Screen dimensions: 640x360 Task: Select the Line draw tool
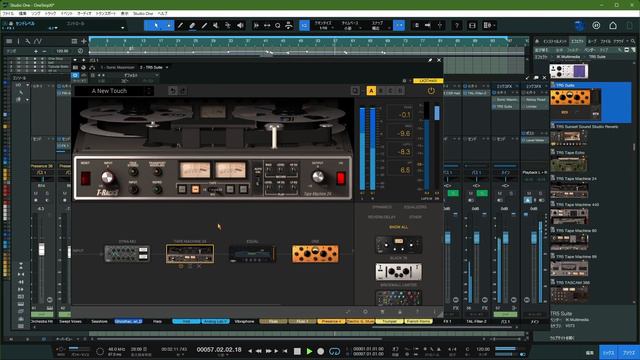[x=204, y=25]
